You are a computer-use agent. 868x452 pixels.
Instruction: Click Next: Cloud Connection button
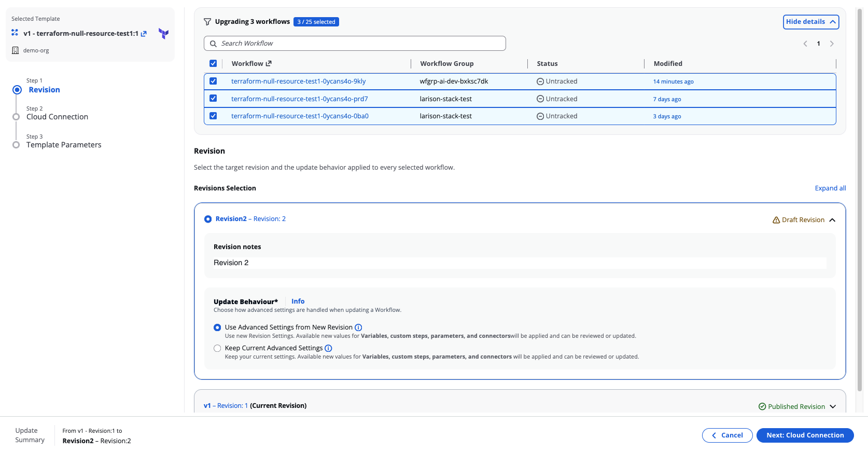[x=805, y=435]
